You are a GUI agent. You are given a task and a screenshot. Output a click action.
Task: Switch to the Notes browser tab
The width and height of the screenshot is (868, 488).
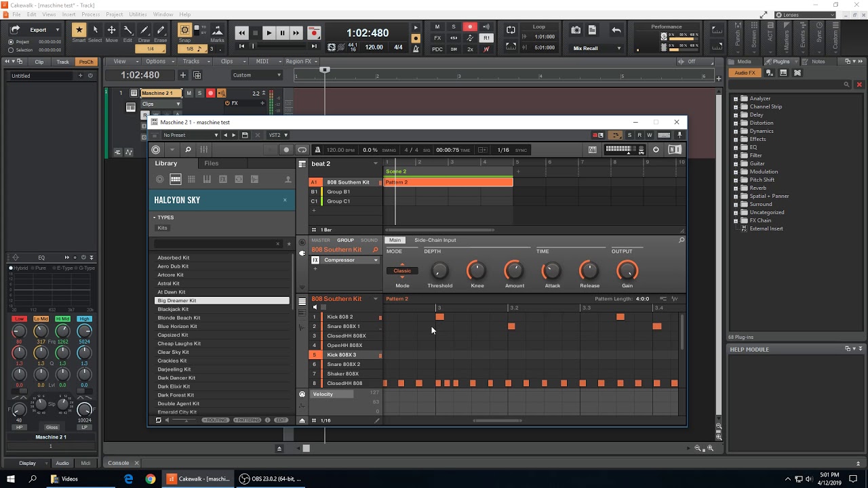pyautogui.click(x=818, y=62)
